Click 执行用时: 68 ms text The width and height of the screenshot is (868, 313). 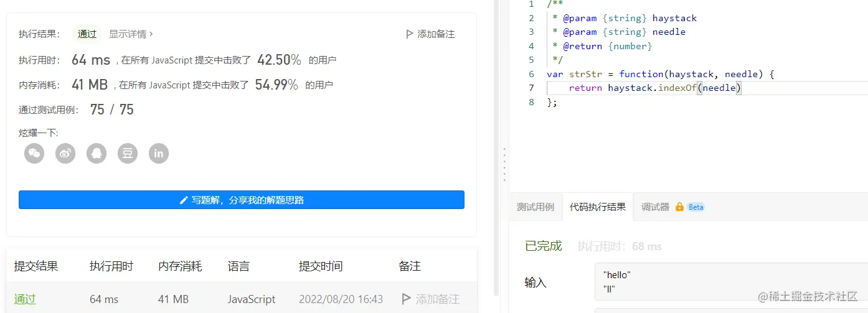(620, 246)
